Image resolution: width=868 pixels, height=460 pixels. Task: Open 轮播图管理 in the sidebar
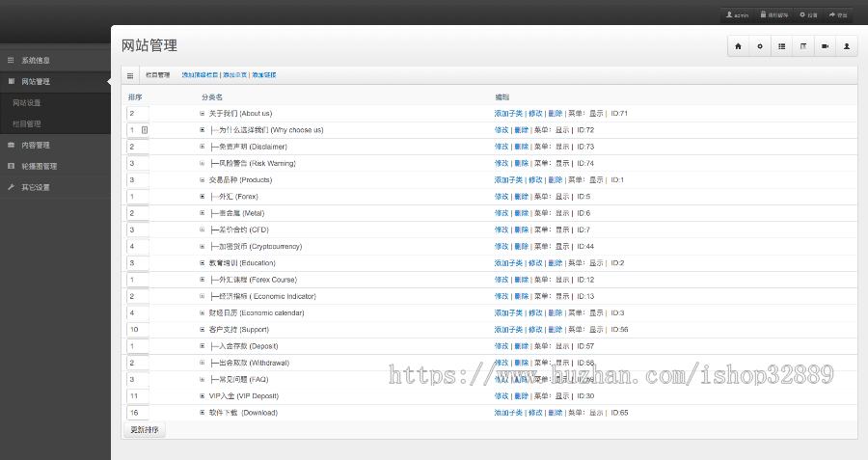click(x=55, y=166)
